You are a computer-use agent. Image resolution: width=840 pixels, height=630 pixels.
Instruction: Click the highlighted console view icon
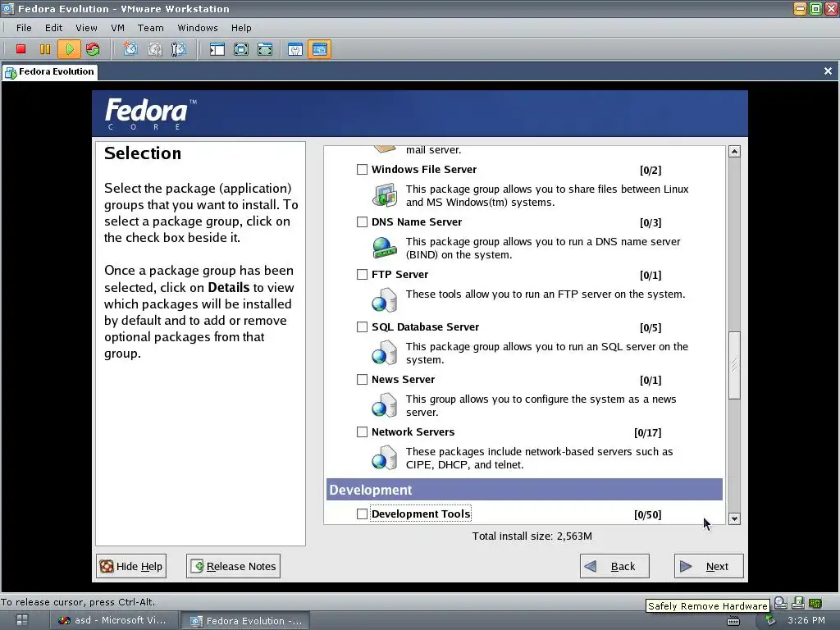(319, 49)
